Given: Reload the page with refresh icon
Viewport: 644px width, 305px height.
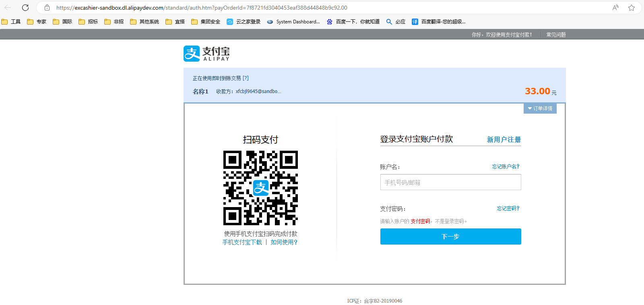Looking at the screenshot, I should [x=25, y=8].
